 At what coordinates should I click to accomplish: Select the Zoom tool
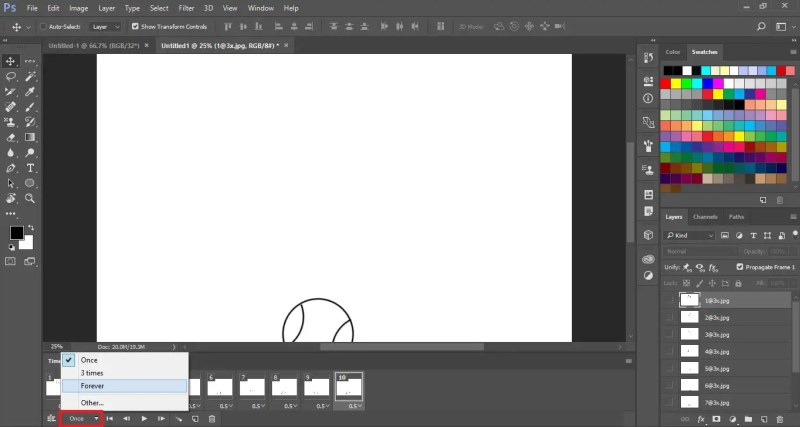click(30, 198)
